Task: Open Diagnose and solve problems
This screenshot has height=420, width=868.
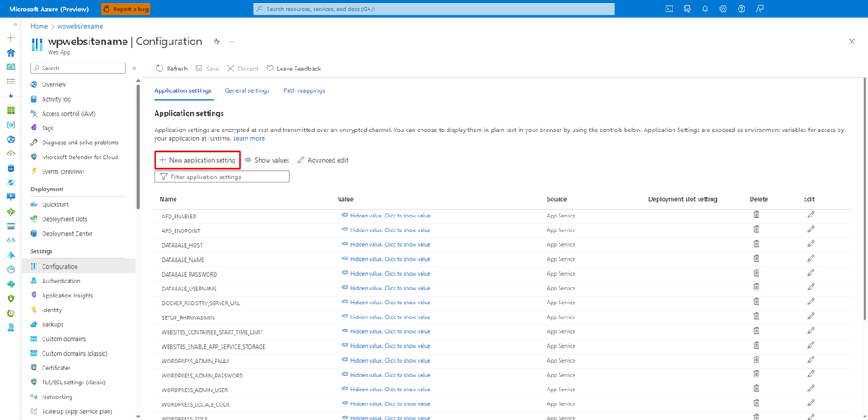Action: [x=80, y=143]
